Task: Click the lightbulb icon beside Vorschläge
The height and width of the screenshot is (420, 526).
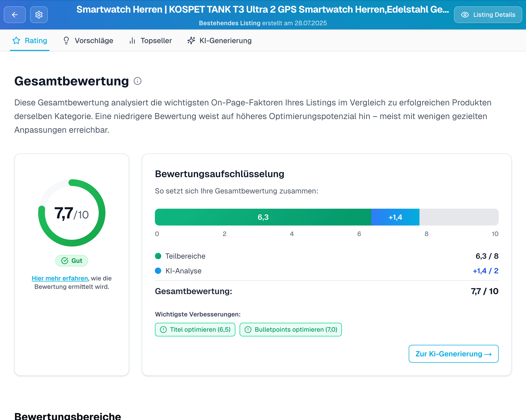Action: click(66, 40)
